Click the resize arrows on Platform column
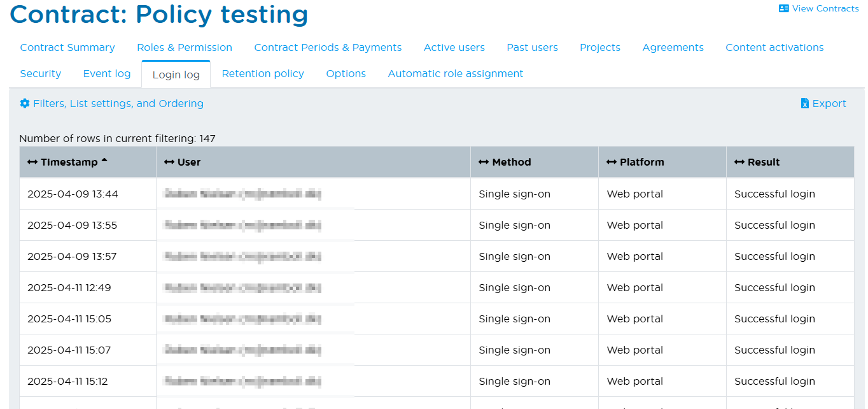 pos(612,162)
